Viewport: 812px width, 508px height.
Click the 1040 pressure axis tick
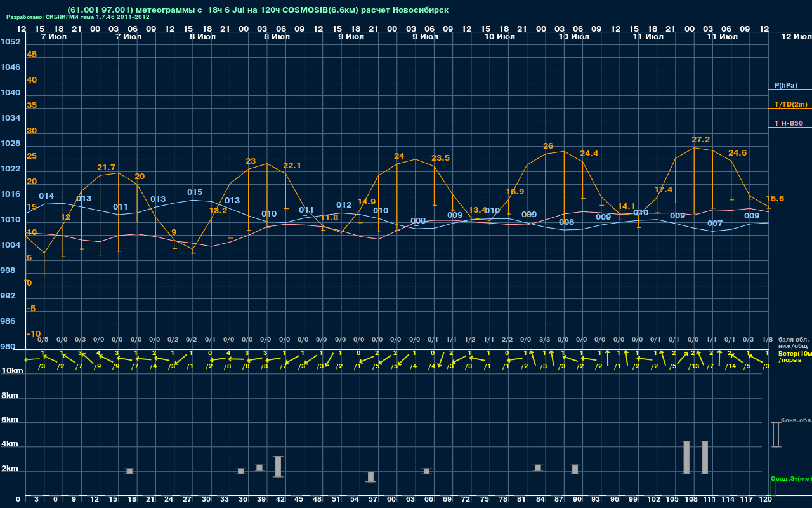pos(10,93)
